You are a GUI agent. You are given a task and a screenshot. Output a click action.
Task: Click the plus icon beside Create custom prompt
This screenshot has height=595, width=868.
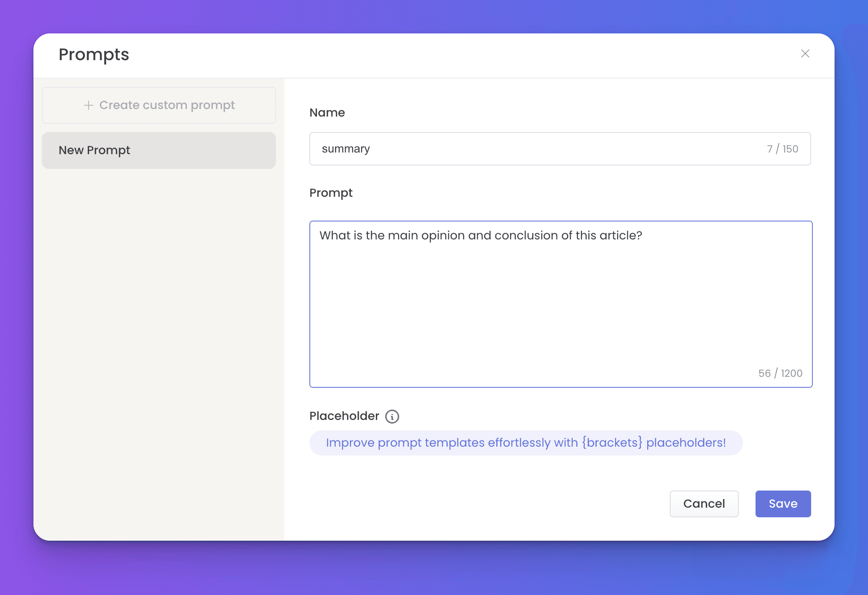pos(88,105)
